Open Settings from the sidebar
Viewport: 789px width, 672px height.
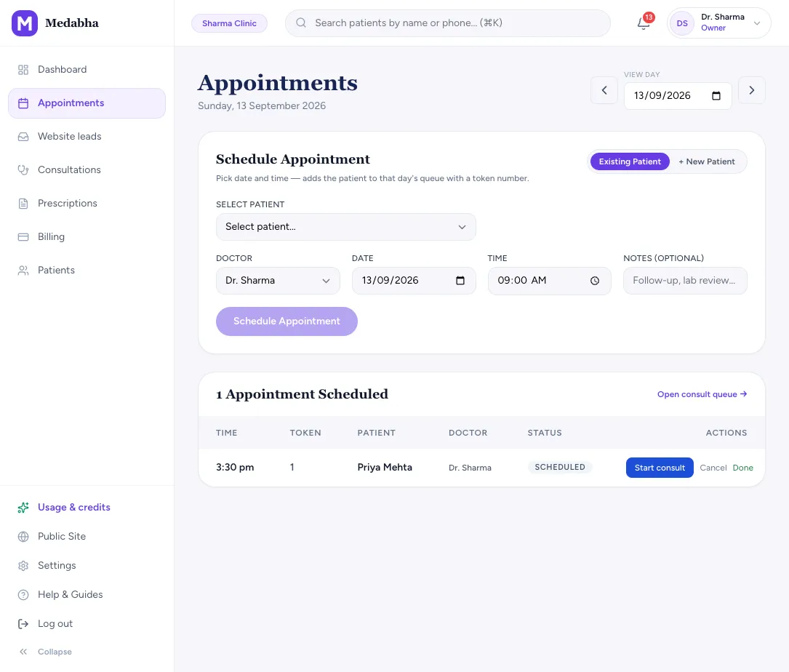[x=87, y=566]
